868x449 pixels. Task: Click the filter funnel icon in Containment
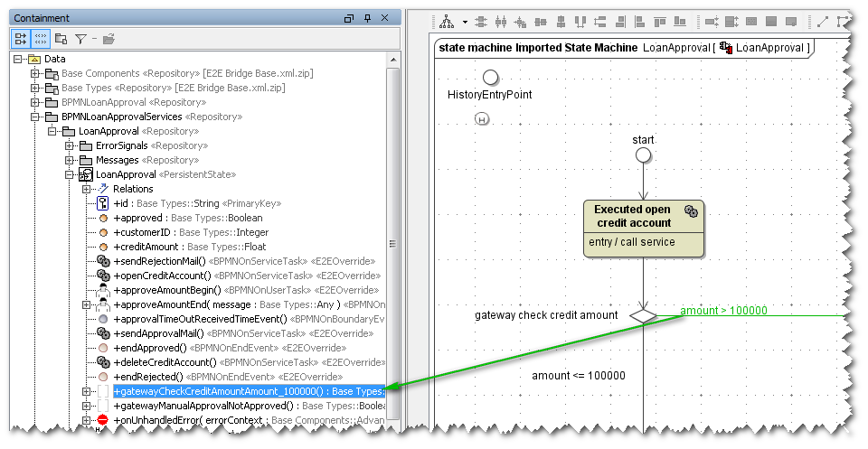[80, 38]
